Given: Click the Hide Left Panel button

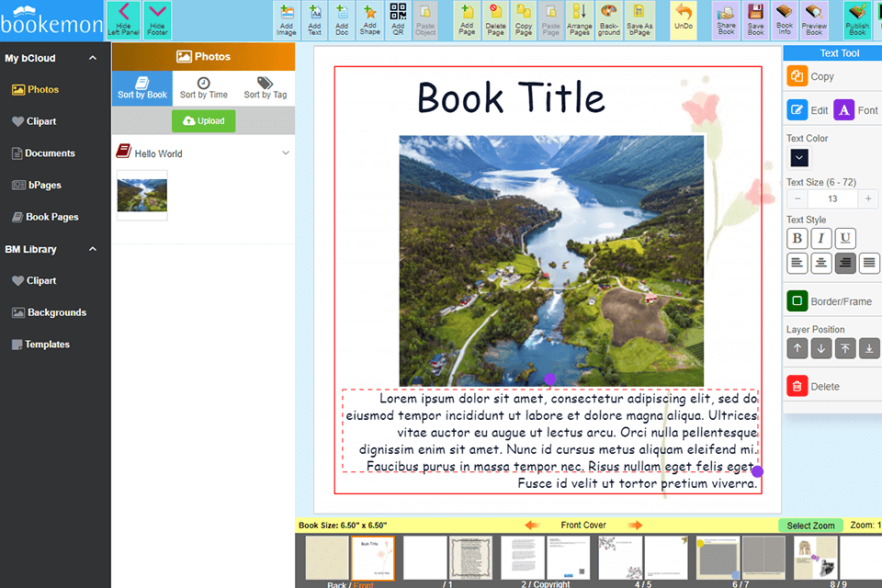Looking at the screenshot, I should [x=123, y=19].
